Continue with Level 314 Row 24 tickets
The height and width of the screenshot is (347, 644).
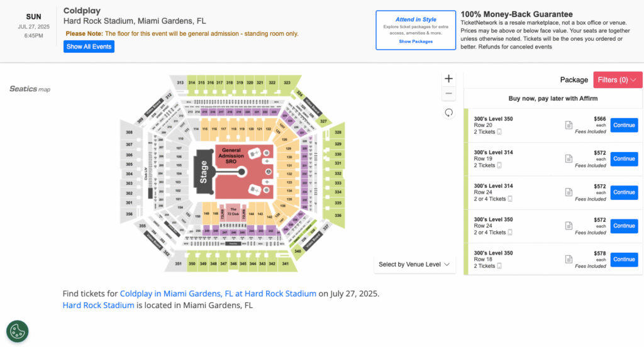(624, 192)
